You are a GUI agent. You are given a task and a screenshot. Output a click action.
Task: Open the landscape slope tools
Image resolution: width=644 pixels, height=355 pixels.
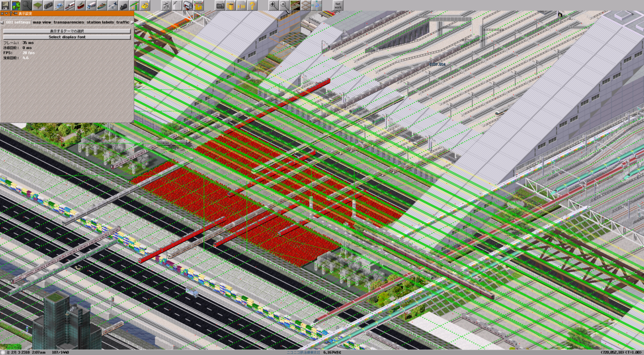(37, 5)
